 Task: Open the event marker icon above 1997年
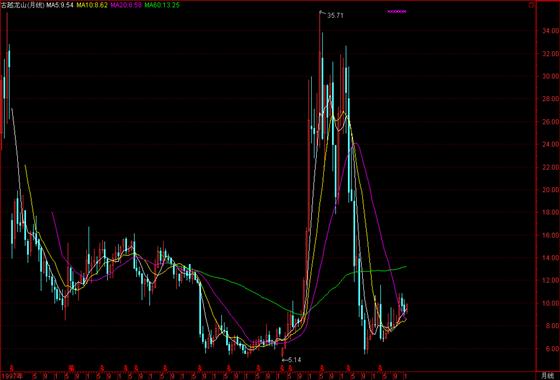pos(11,367)
